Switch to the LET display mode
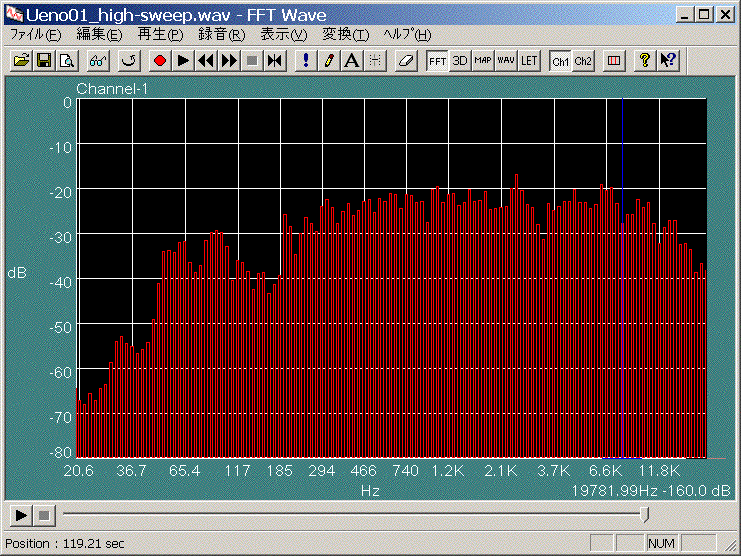 529,61
